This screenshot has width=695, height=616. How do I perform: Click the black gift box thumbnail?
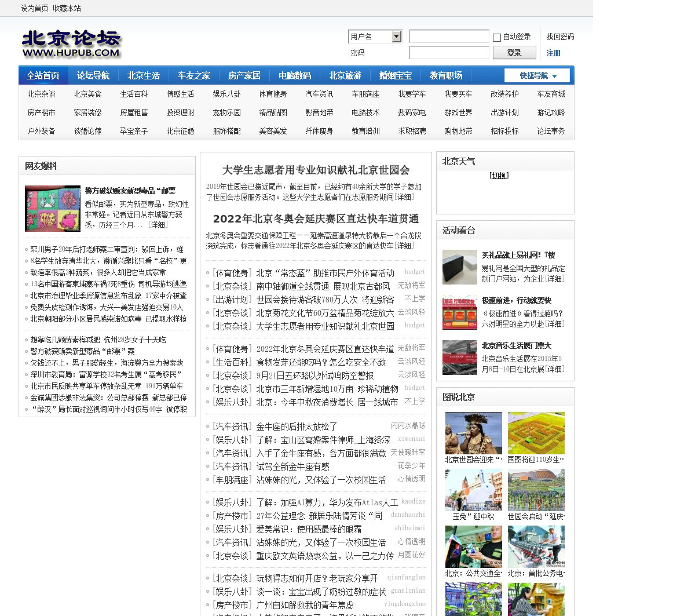(459, 267)
